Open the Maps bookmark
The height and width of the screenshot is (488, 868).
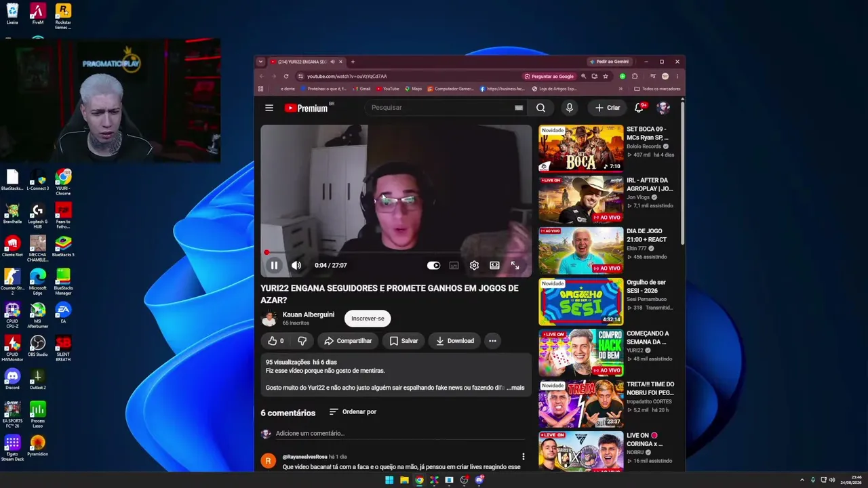tap(414, 89)
